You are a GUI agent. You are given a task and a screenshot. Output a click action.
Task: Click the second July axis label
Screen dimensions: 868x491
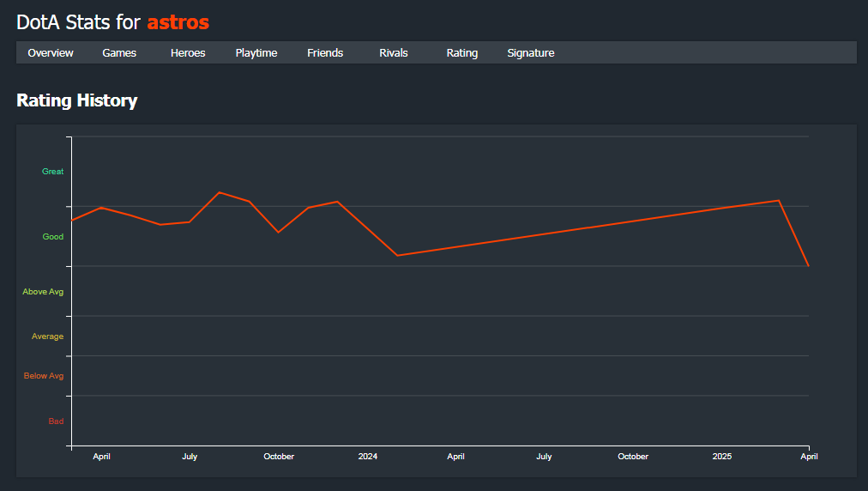pyautogui.click(x=544, y=456)
